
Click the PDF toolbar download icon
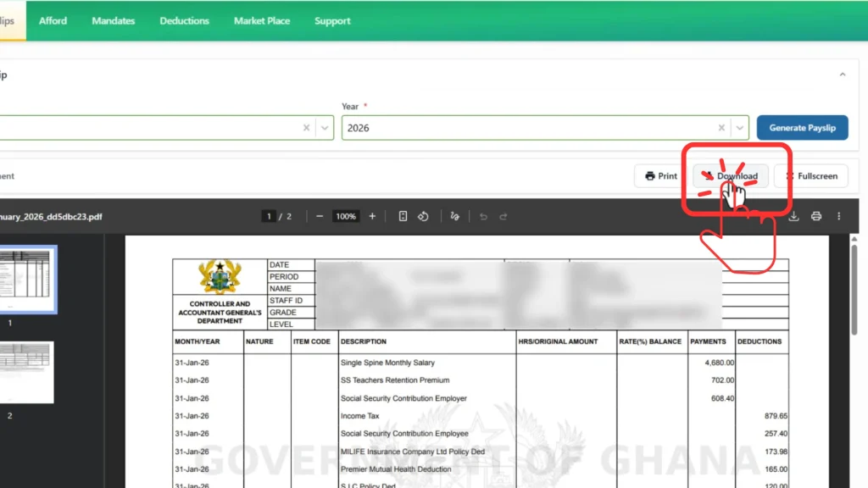[x=793, y=216]
